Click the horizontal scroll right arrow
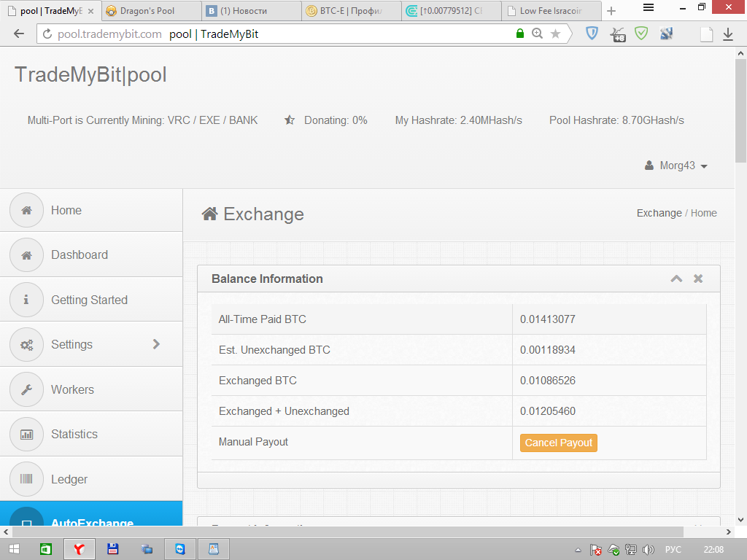This screenshot has height=560, width=747. 729,532
